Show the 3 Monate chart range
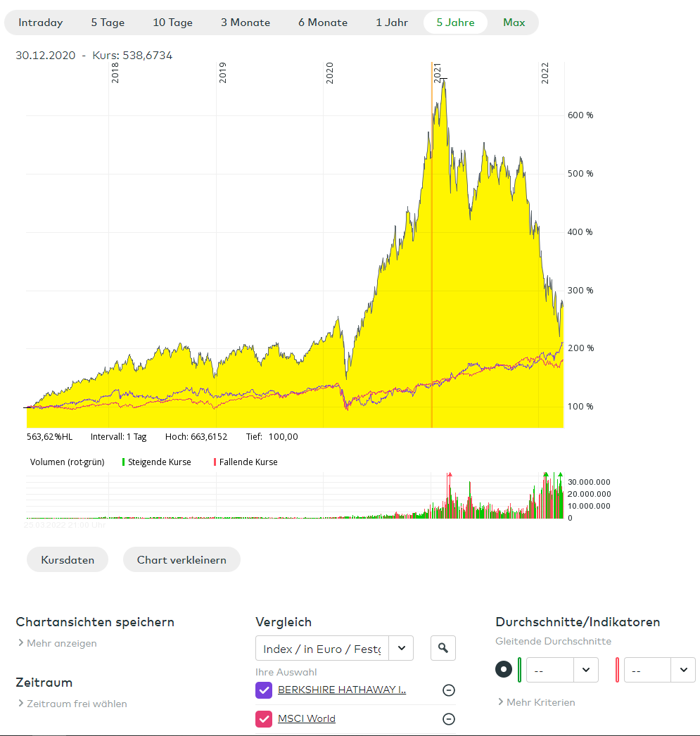 click(x=246, y=23)
